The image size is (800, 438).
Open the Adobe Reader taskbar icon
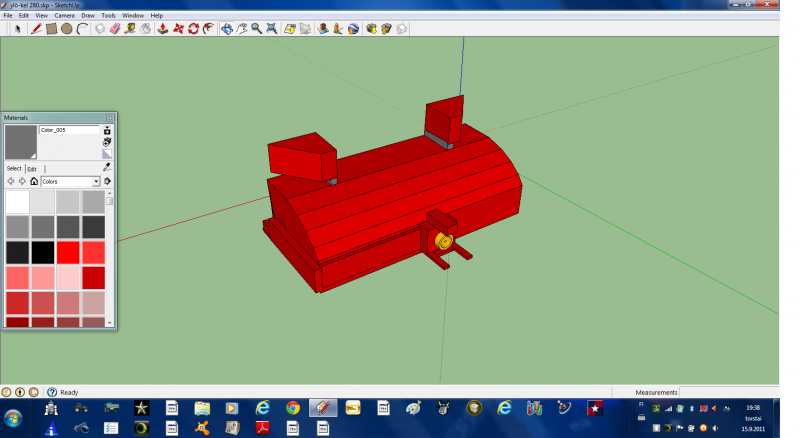tap(263, 428)
